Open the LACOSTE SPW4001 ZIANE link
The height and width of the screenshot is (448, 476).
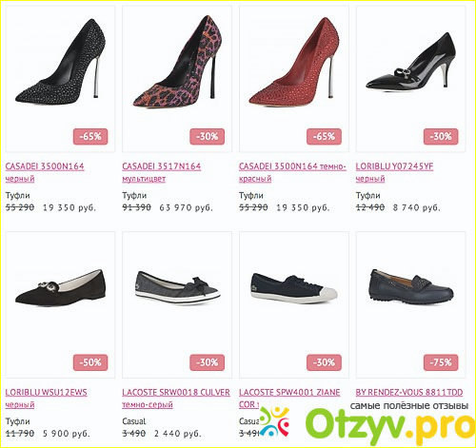pyautogui.click(x=289, y=393)
